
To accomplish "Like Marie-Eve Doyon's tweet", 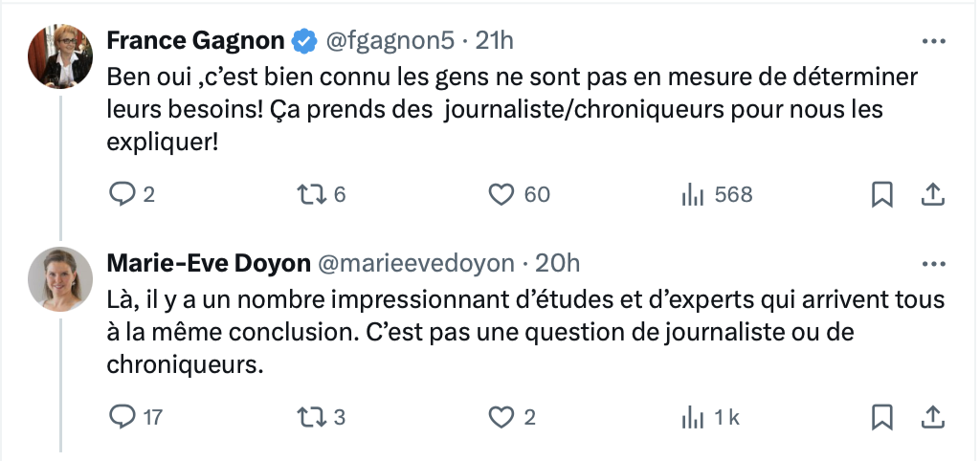I will click(501, 417).
